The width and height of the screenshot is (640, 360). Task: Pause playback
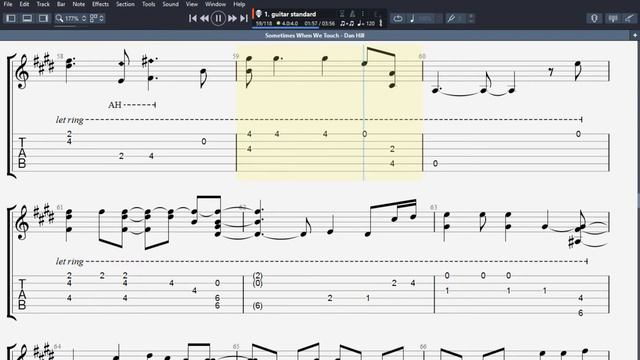pos(218,18)
